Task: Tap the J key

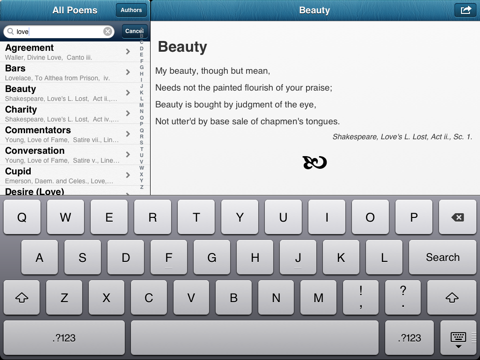Action: (298, 257)
